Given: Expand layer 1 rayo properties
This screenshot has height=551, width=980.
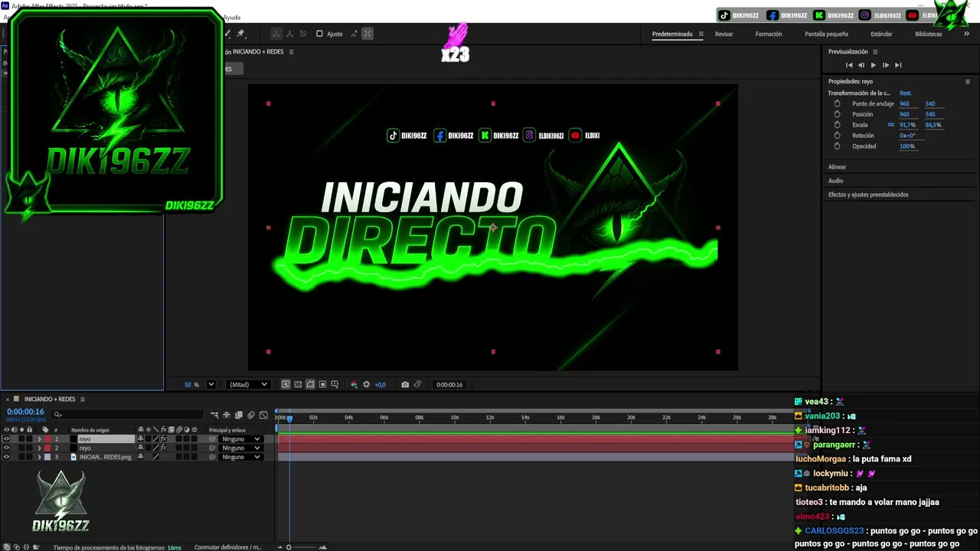Looking at the screenshot, I should [39, 439].
